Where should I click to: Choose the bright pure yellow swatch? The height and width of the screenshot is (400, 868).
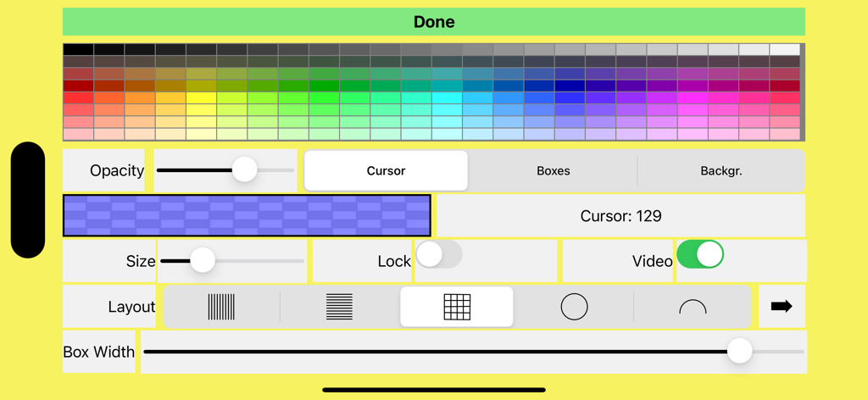202,98
